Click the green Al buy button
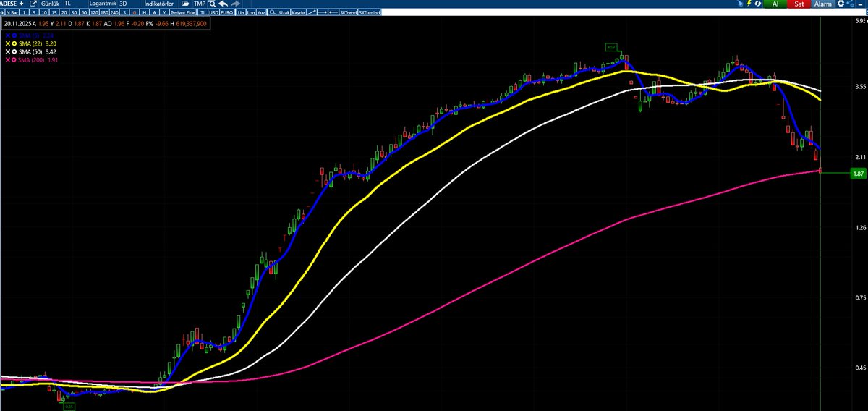Image resolution: width=868 pixels, height=411 pixels. point(775,4)
